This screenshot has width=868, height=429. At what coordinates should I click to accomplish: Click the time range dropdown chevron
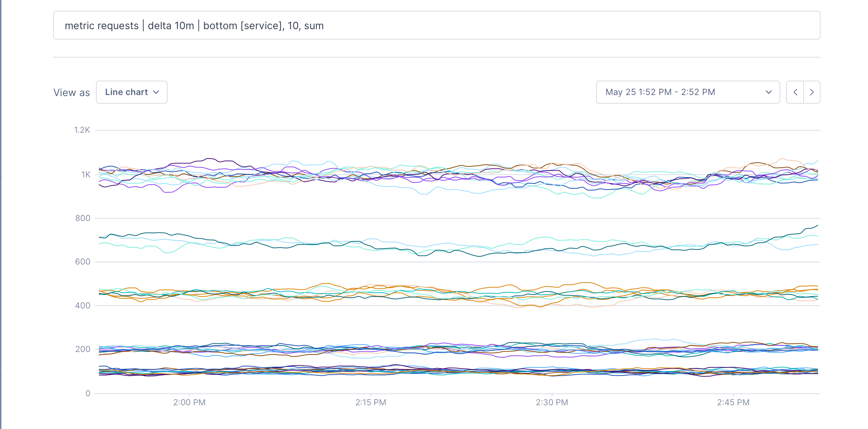click(768, 92)
